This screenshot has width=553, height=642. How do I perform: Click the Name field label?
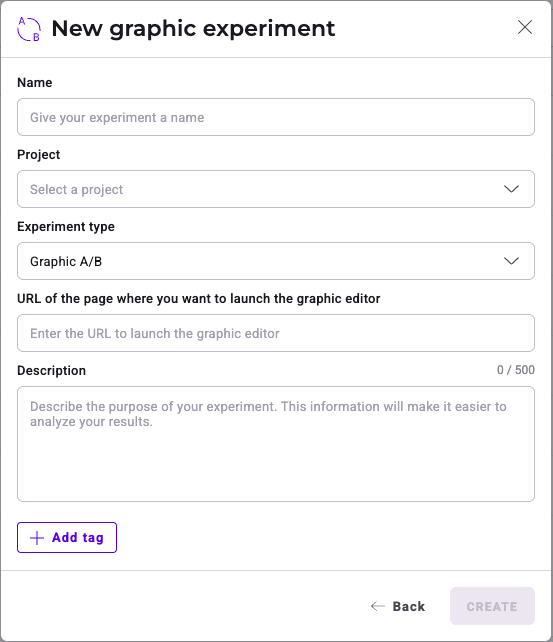pyautogui.click(x=35, y=83)
